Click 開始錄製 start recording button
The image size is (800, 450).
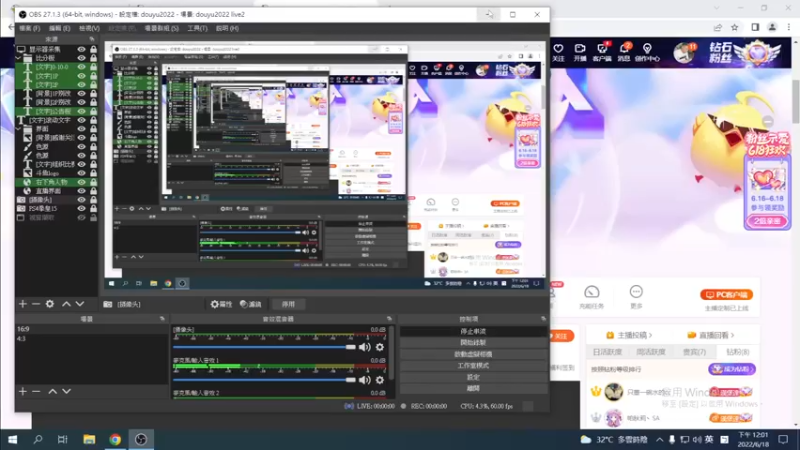[473, 343]
